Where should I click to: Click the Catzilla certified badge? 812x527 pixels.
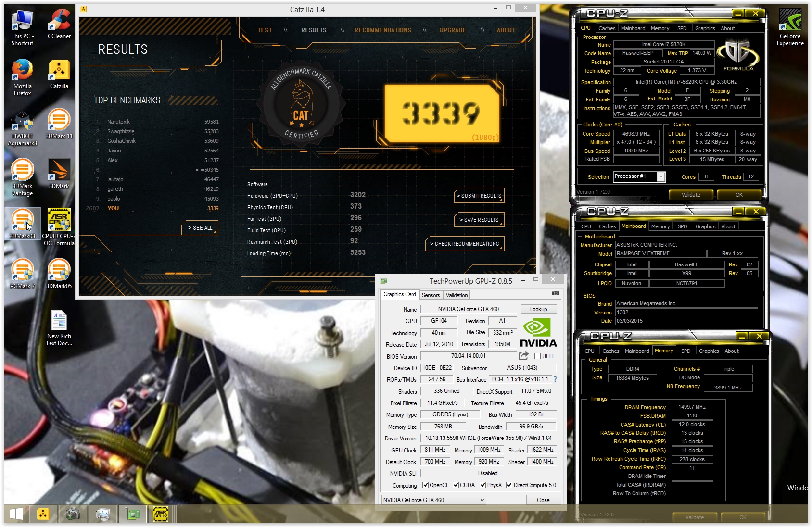pos(301,105)
